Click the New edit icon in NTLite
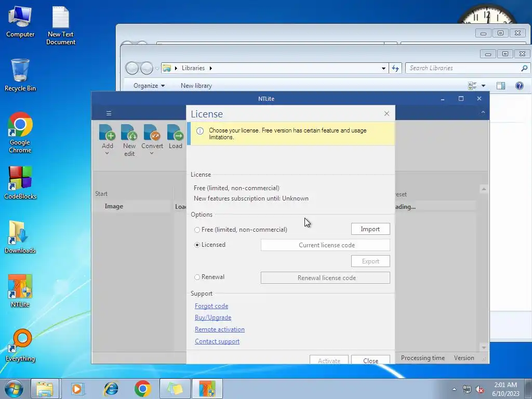This screenshot has width=532, height=399. click(129, 132)
